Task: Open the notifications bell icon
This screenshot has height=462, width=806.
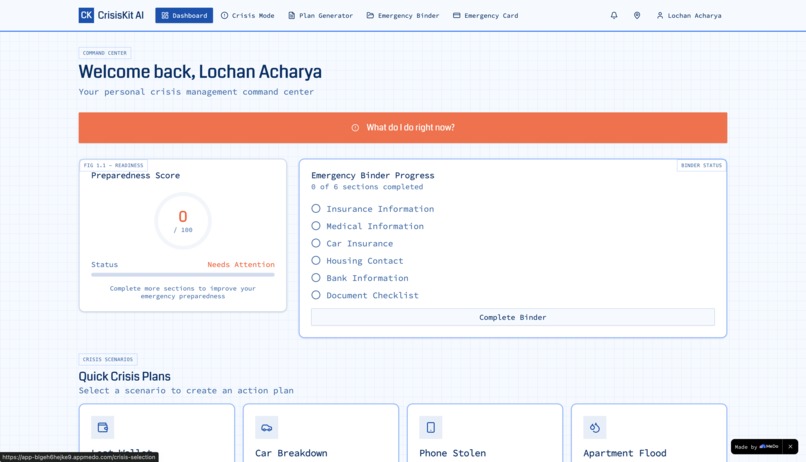Action: pyautogui.click(x=614, y=15)
